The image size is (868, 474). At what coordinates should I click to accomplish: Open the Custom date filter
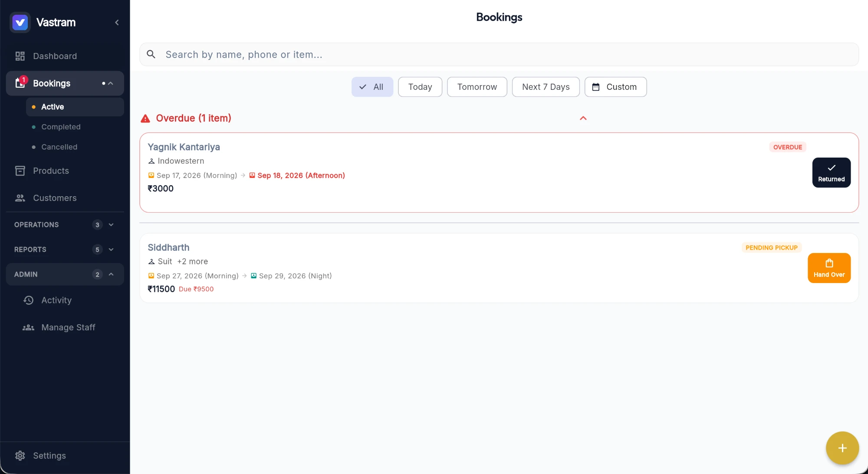pyautogui.click(x=615, y=87)
